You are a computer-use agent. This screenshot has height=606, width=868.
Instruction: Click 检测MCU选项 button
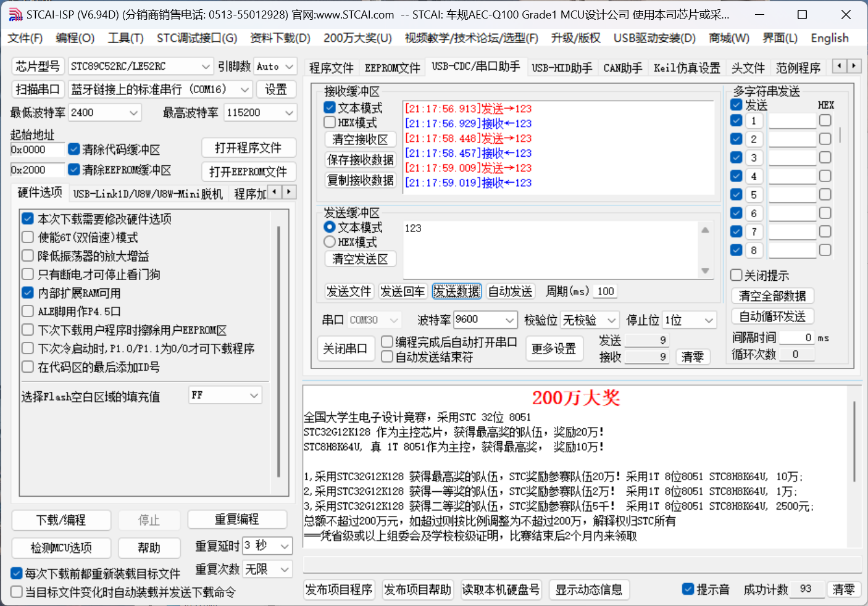[x=61, y=547]
